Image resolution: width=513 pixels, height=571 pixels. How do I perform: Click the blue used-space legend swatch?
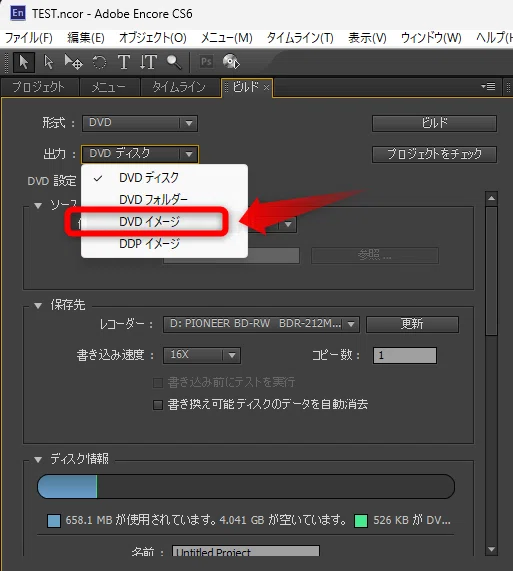[x=54, y=521]
